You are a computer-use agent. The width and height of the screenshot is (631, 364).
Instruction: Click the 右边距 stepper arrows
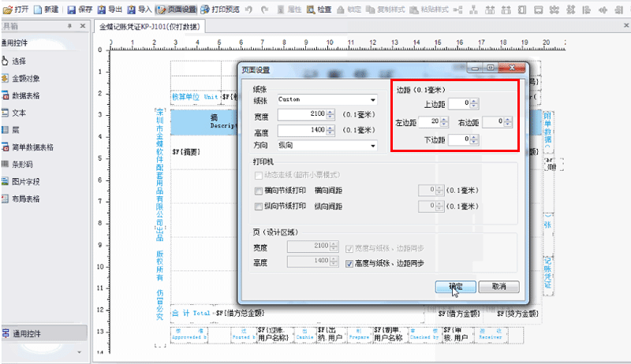pyautogui.click(x=508, y=121)
